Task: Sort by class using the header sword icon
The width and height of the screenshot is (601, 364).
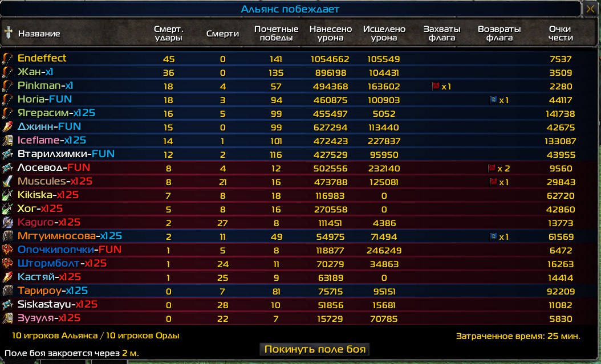Action: tap(7, 32)
